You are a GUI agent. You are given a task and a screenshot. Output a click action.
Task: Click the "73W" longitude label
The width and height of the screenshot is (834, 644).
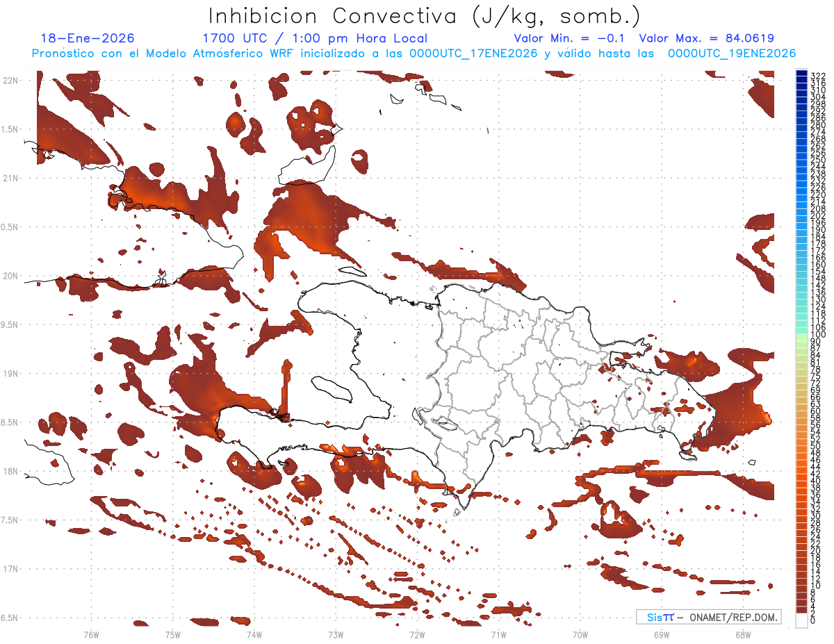(x=336, y=634)
